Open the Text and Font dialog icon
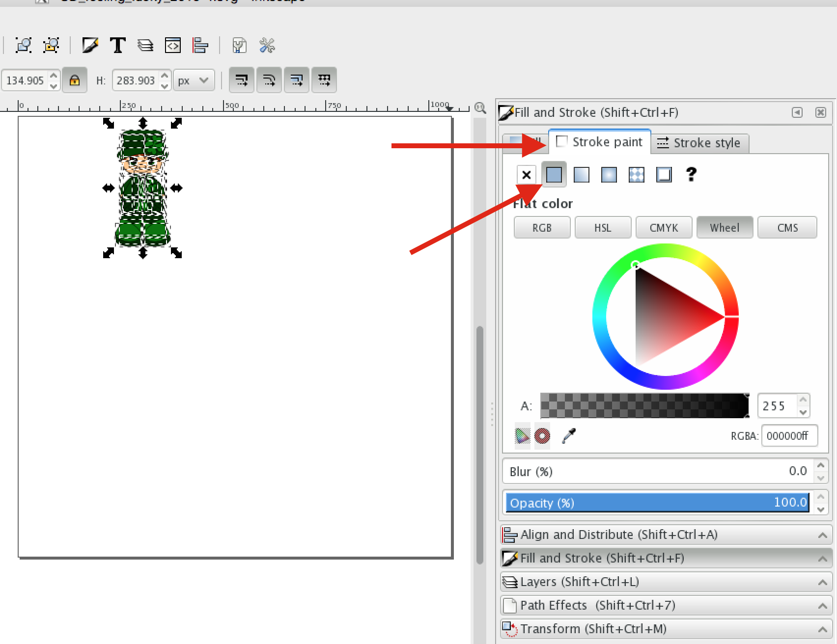Viewport: 837px width, 644px height. (117, 46)
